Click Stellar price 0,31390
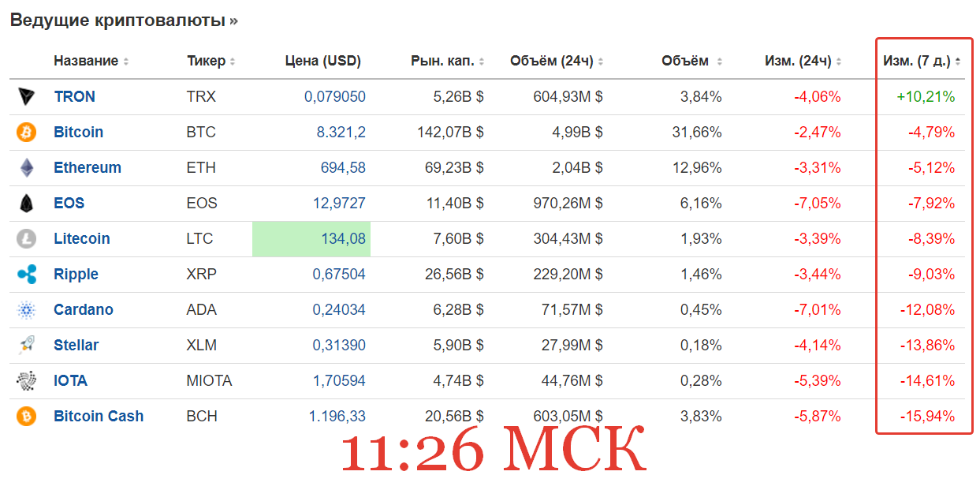This screenshot has height=490, width=980. coord(339,346)
